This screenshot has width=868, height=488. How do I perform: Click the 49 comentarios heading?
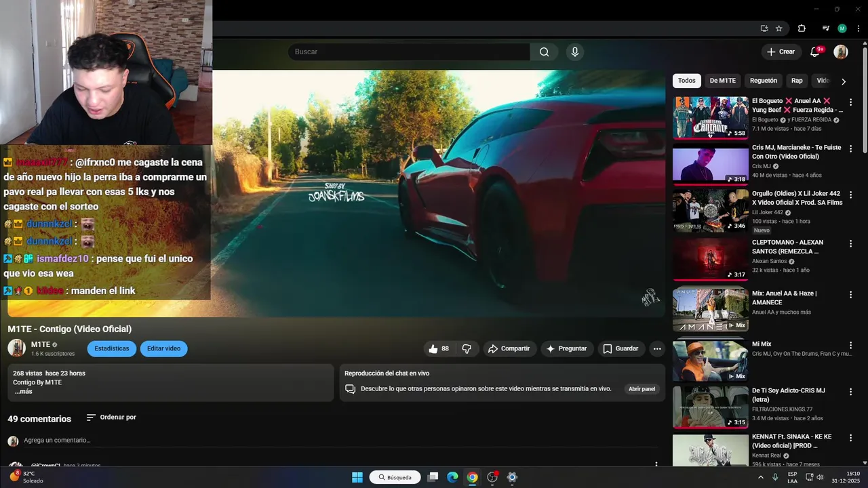(39, 419)
